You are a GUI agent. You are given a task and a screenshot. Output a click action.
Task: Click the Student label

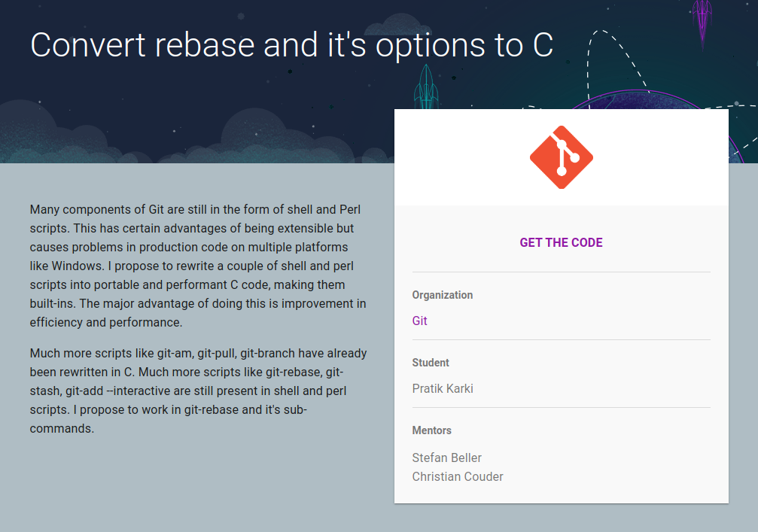pyautogui.click(x=431, y=363)
